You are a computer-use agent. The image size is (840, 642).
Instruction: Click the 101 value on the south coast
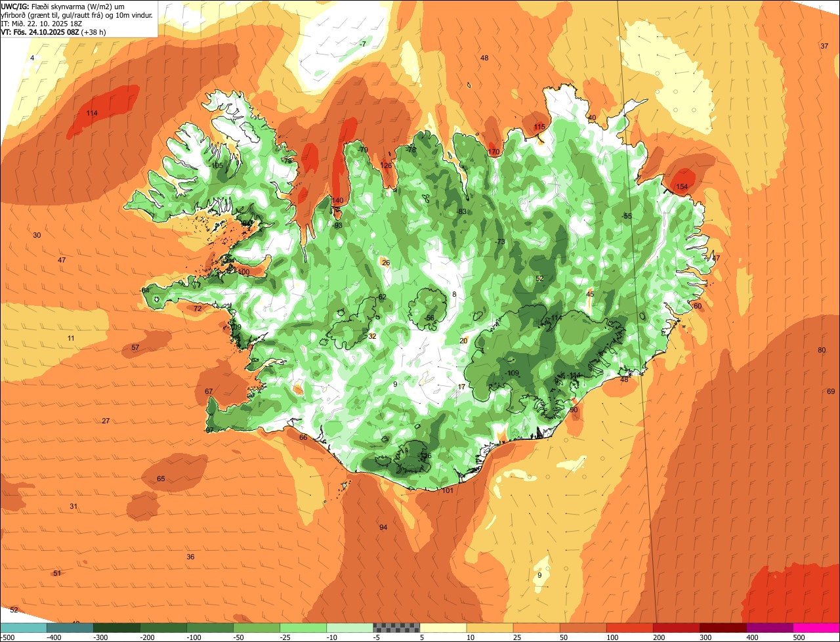(448, 490)
